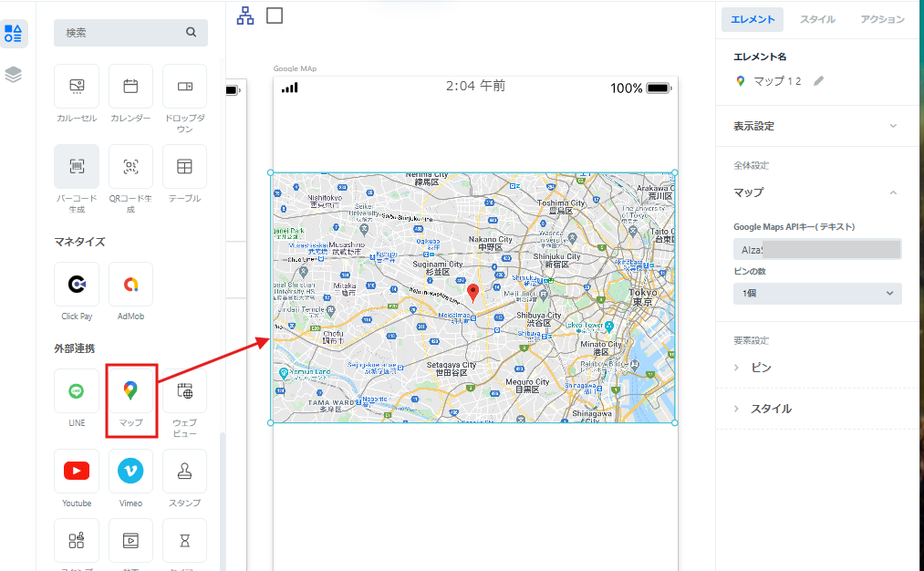
Task: Click the Google Maps APIキー input field
Action: [817, 250]
